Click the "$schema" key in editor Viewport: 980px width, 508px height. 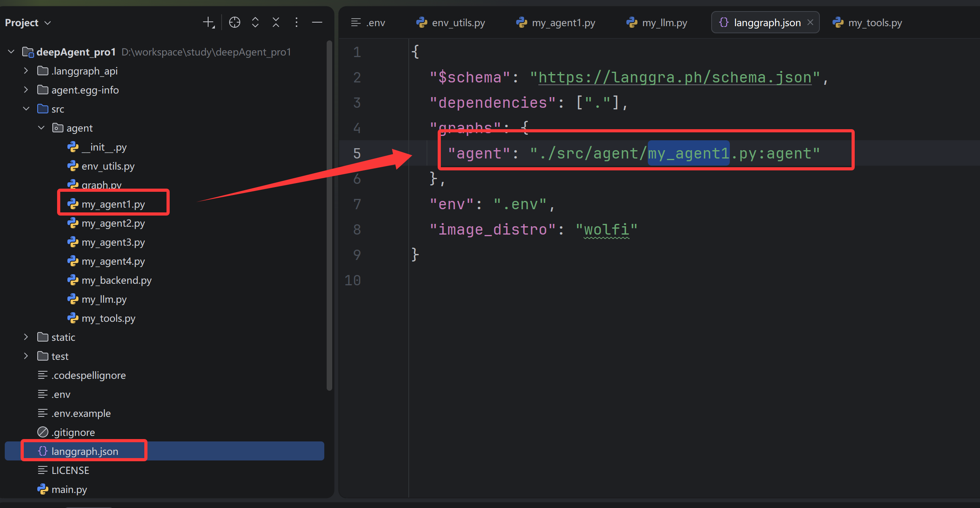(x=470, y=77)
